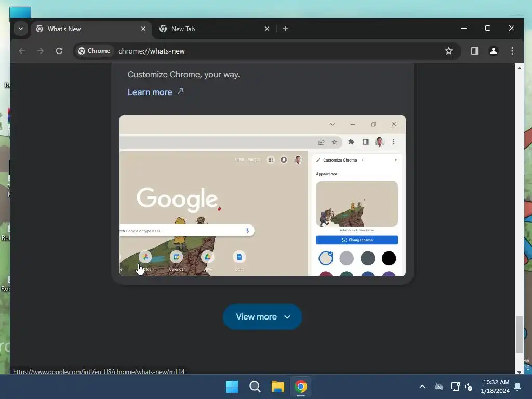532x399 pixels.
Task: Click 'Customize Chrome, your way.' text
Action: (x=183, y=75)
